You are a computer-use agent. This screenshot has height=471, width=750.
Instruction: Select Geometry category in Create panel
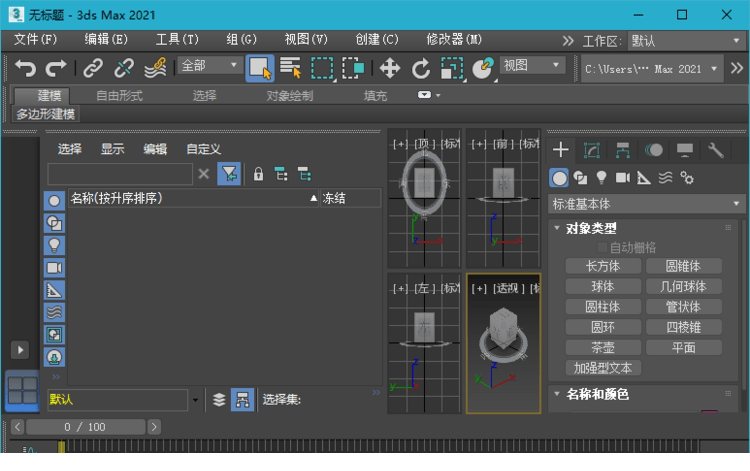coord(559,178)
